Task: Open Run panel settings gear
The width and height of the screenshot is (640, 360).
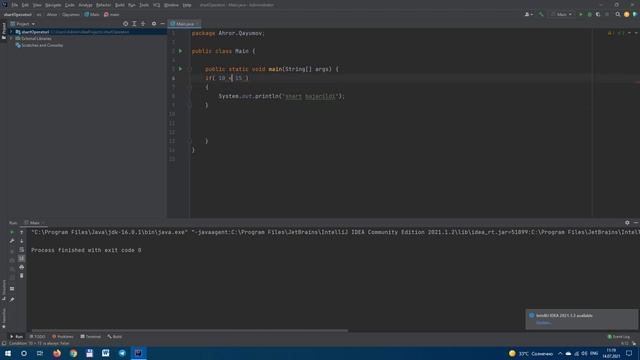Action: [627, 223]
